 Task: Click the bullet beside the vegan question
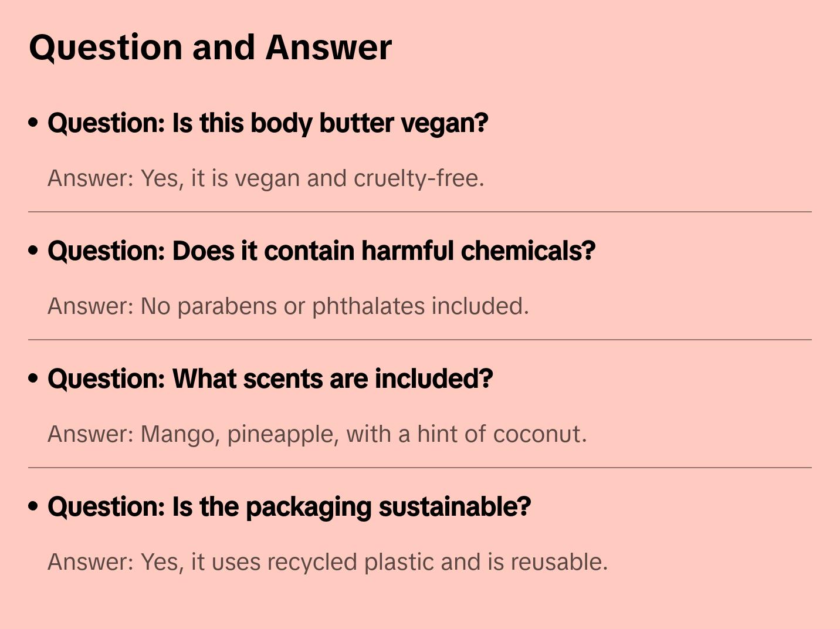(x=33, y=123)
